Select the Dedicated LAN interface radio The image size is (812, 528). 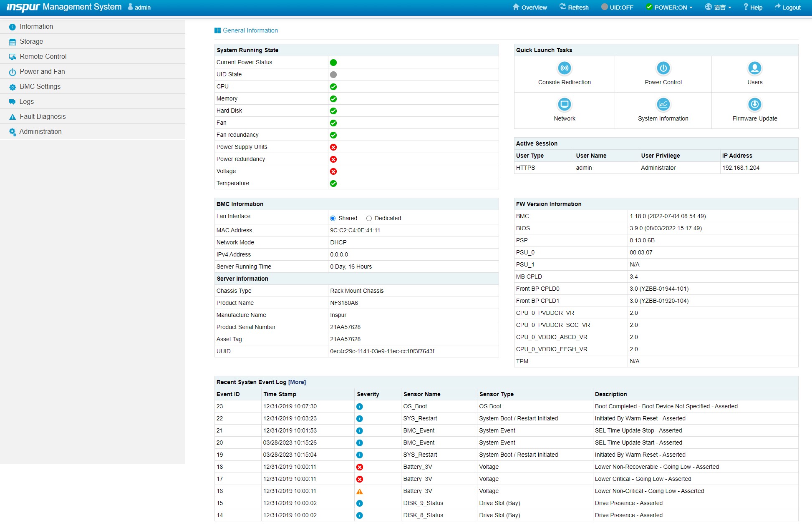point(369,218)
